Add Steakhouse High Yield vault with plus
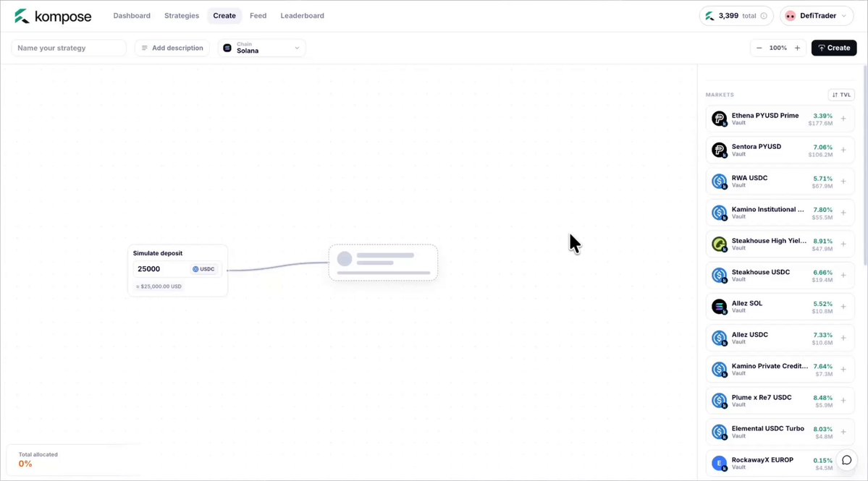The width and height of the screenshot is (868, 481). [x=843, y=244]
